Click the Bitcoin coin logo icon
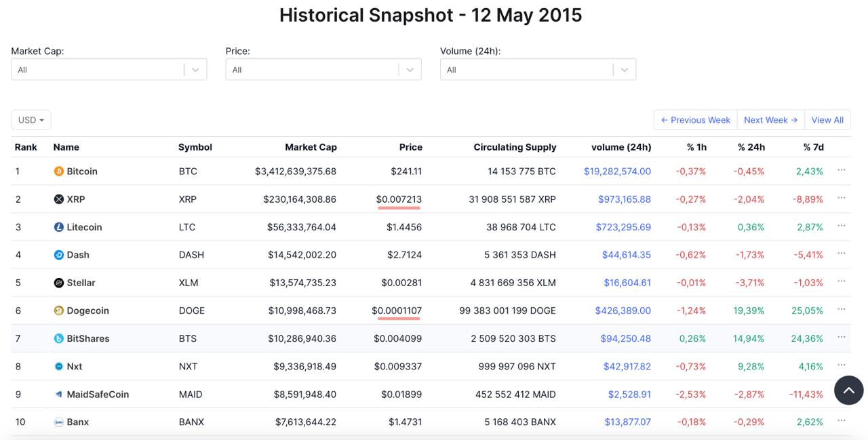 click(x=58, y=172)
